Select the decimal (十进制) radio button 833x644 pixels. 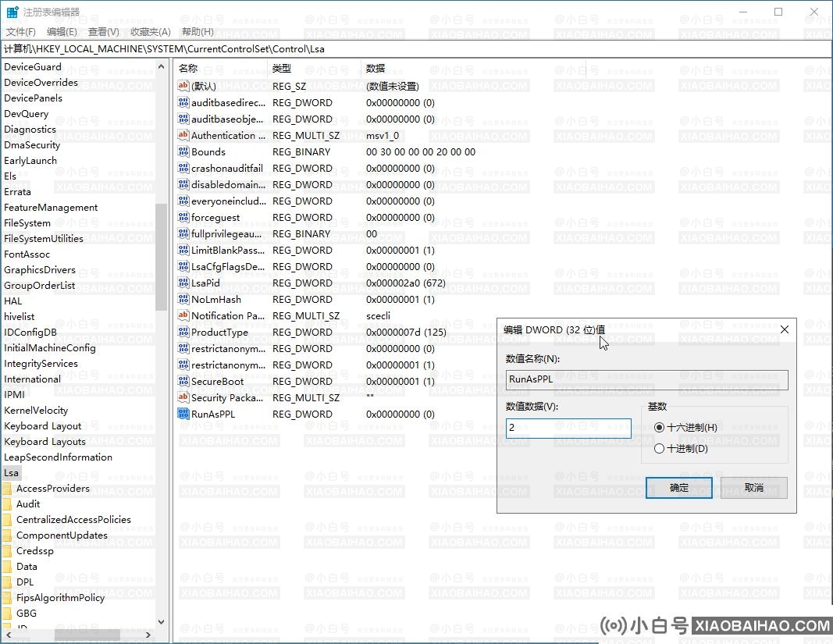click(x=659, y=449)
